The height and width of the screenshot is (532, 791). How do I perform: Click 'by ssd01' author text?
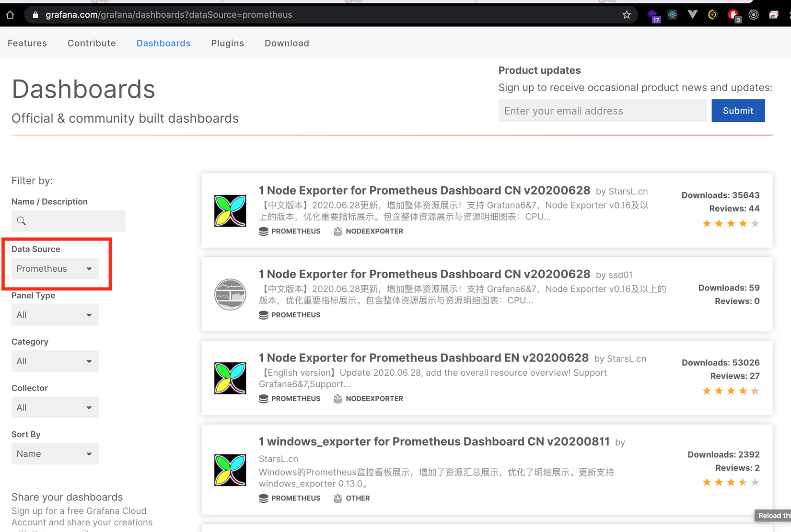point(614,275)
